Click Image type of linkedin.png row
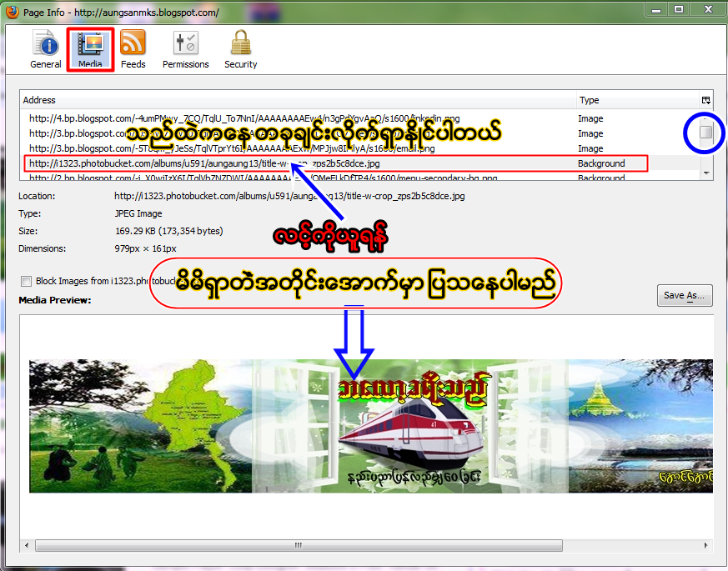 pyautogui.click(x=590, y=118)
